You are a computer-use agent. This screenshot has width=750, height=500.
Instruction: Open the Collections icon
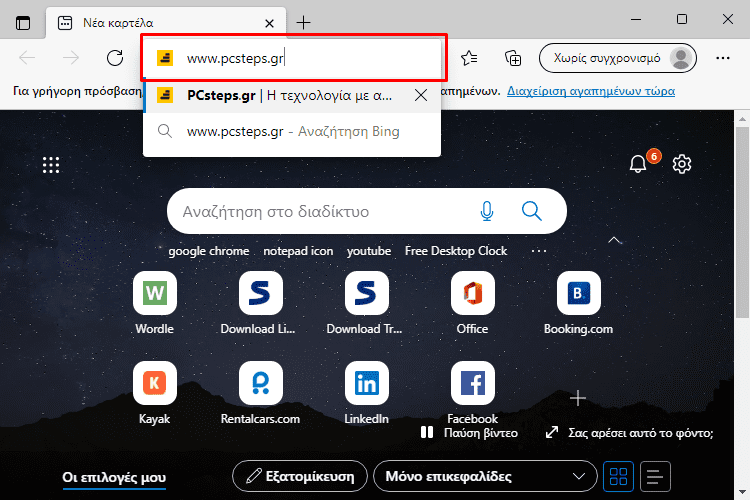513,58
